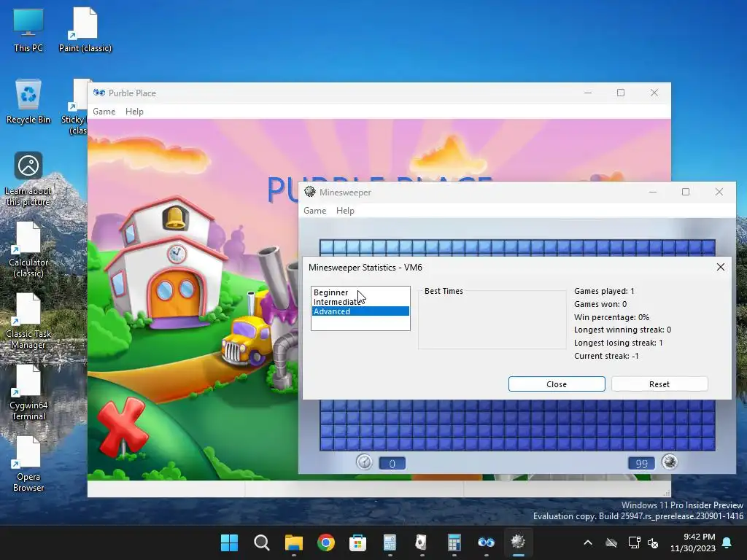The image size is (747, 560).
Task: Launch Google Chrome from the taskbar
Action: pyautogui.click(x=326, y=542)
